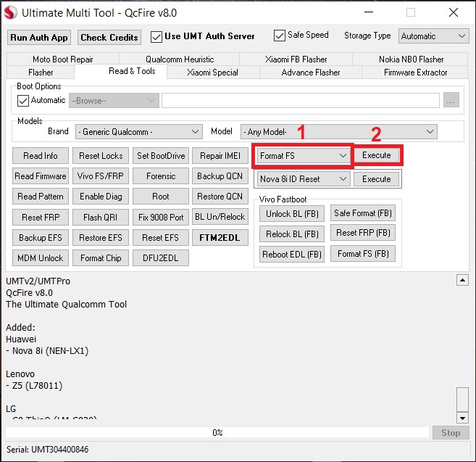Click the Format Chip button
The height and width of the screenshot is (462, 476).
101,257
